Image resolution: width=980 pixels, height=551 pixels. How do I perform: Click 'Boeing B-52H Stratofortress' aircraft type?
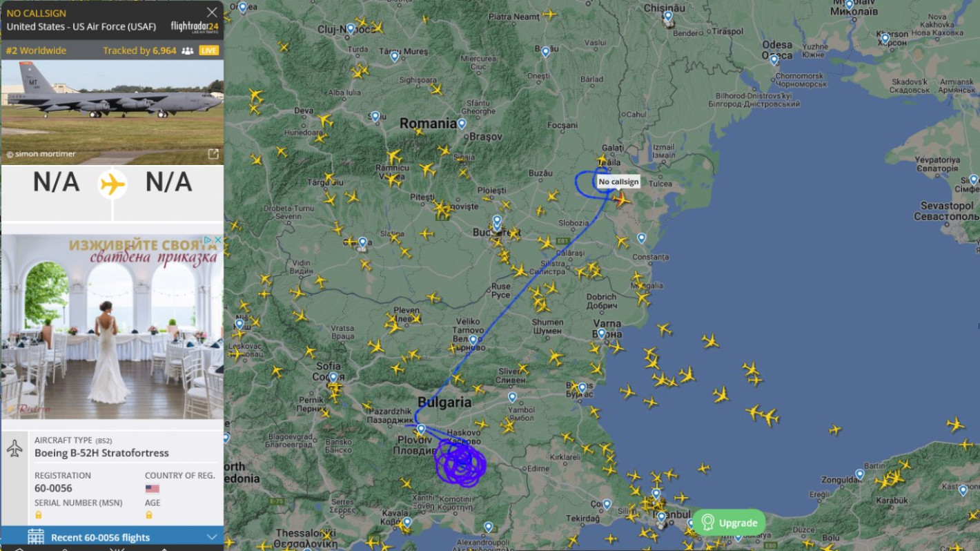(x=101, y=454)
